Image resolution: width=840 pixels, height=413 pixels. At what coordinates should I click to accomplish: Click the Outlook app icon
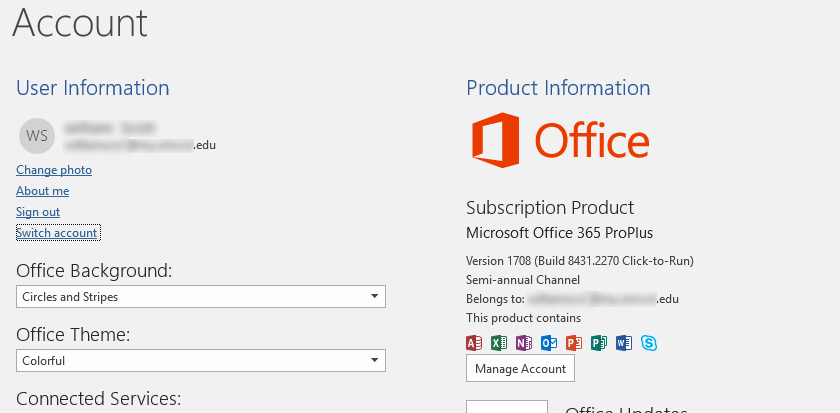click(x=549, y=343)
